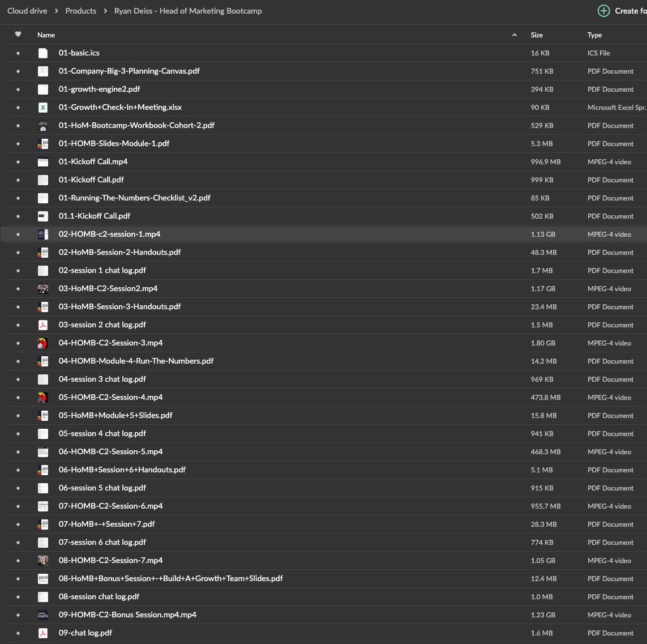Click the thumbnail icon for 04-HOMB-C2-Session-3.mp4
The height and width of the screenshot is (644, 647).
coord(43,343)
